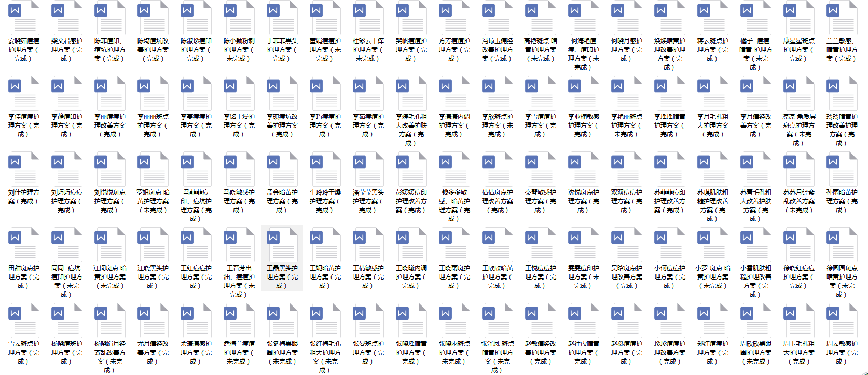Click the file name 王晋芳出油、痘痘护理方案(未完成)
868x375 pixels.
pyautogui.click(x=239, y=281)
